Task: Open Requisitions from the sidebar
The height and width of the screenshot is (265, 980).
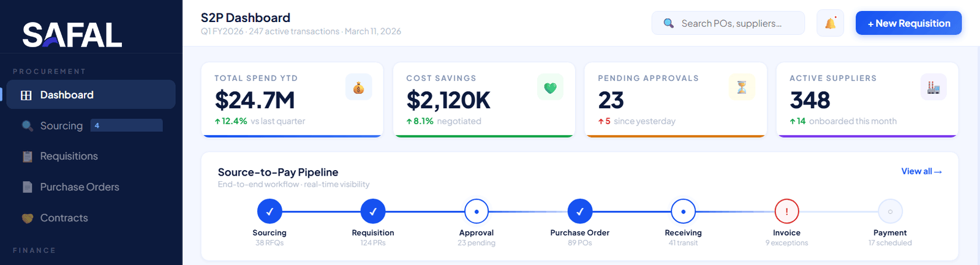Action: pos(69,156)
